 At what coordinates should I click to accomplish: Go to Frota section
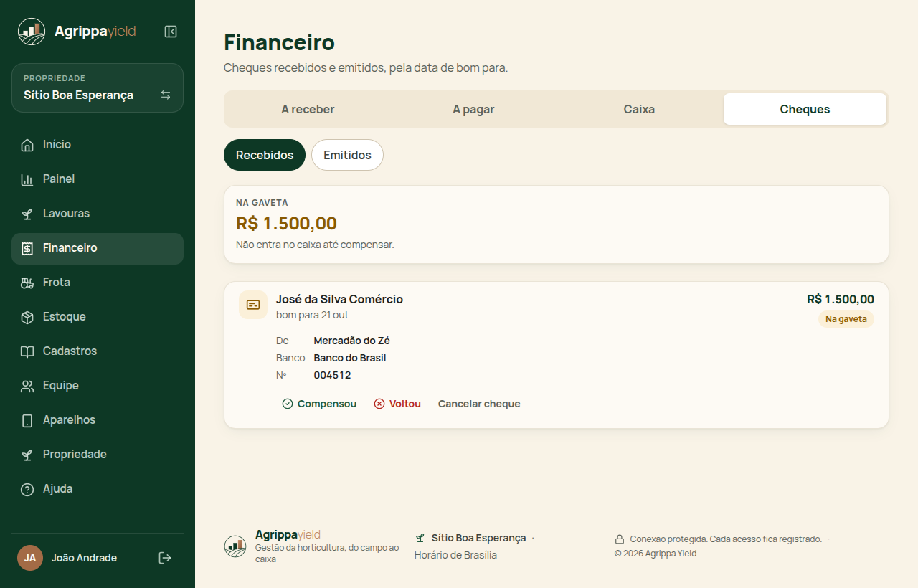pos(98,283)
